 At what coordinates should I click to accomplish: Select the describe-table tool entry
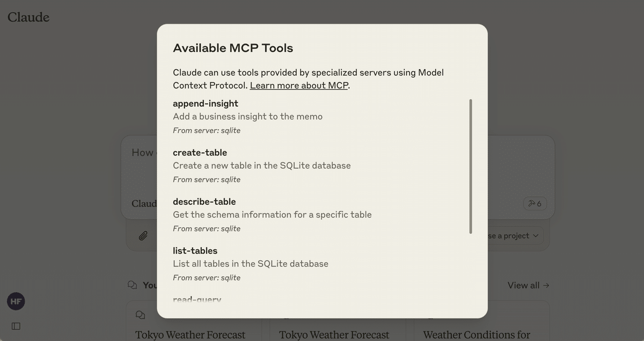204,202
